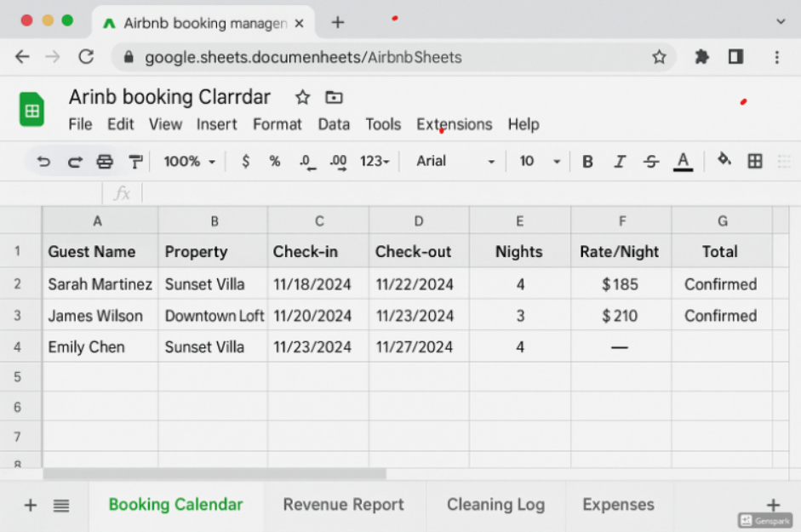Toggle the browser side panel icon
This screenshot has height=532, width=801.
[x=735, y=57]
